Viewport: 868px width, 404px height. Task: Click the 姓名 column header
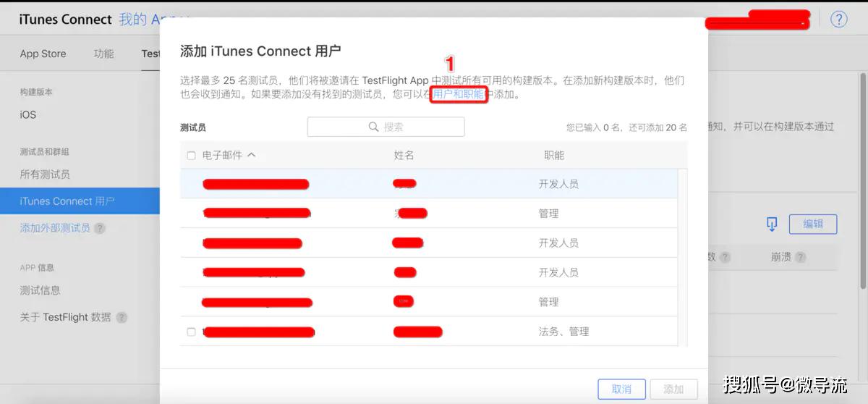pos(404,155)
